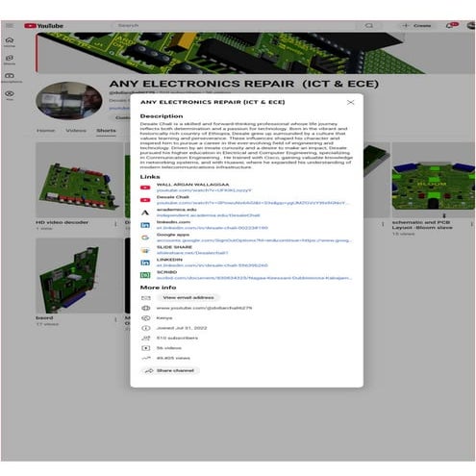
Task: Click the Academia icon in Links
Action: point(145,213)
